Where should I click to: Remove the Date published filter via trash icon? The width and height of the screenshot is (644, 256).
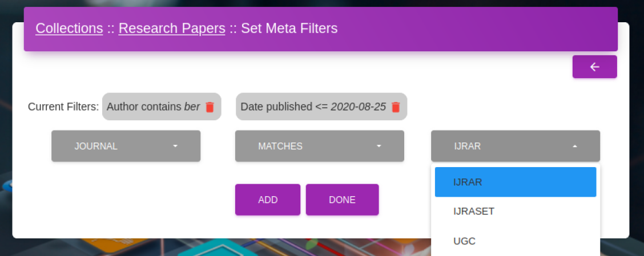(x=396, y=107)
